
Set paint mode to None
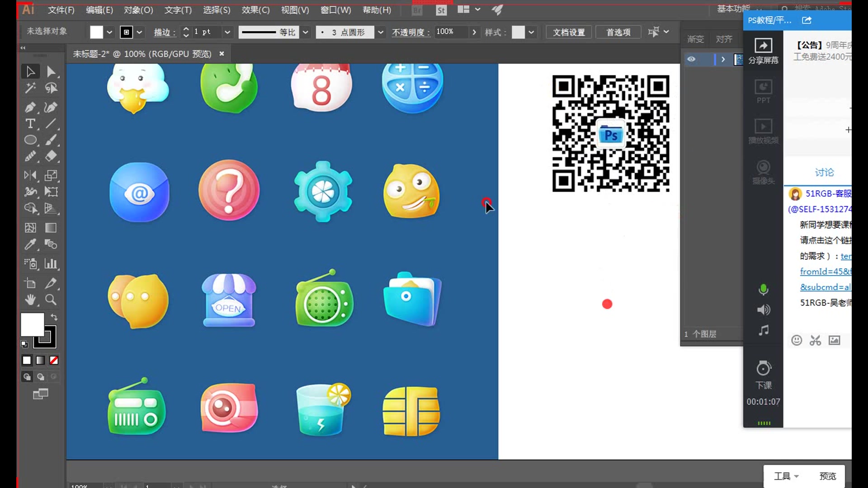pos(54,360)
